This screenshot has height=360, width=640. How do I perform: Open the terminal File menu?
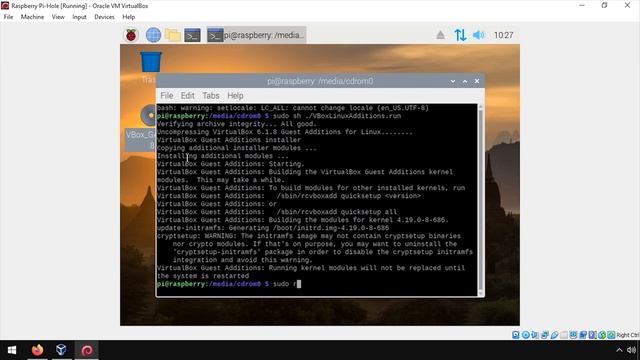[167, 96]
